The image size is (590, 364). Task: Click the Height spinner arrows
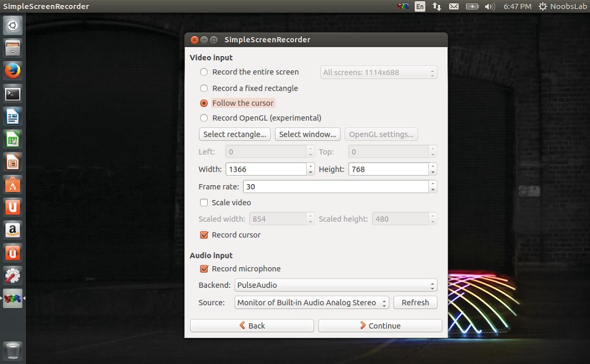coord(432,169)
